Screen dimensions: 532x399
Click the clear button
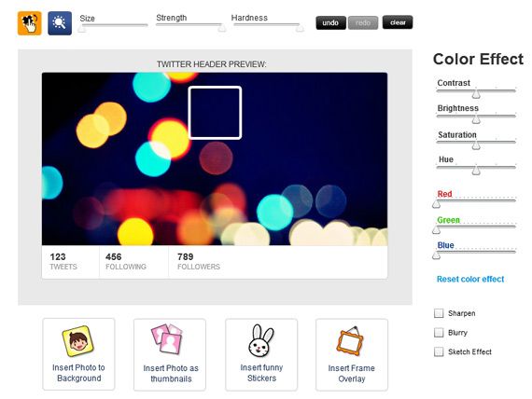pos(398,22)
